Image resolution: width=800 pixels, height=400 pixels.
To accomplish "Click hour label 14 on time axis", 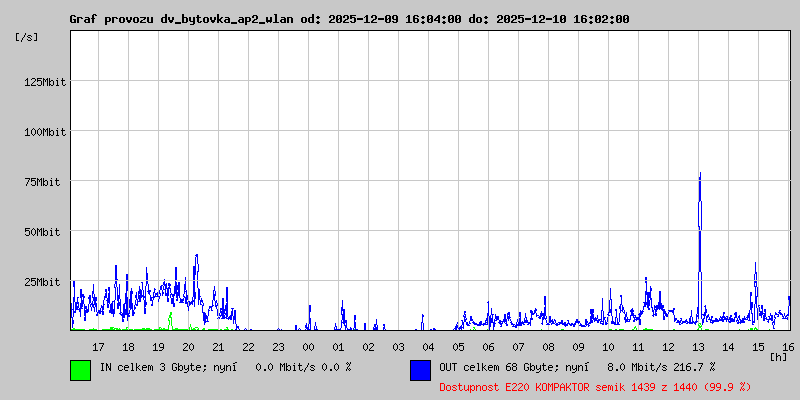I will pos(729,347).
